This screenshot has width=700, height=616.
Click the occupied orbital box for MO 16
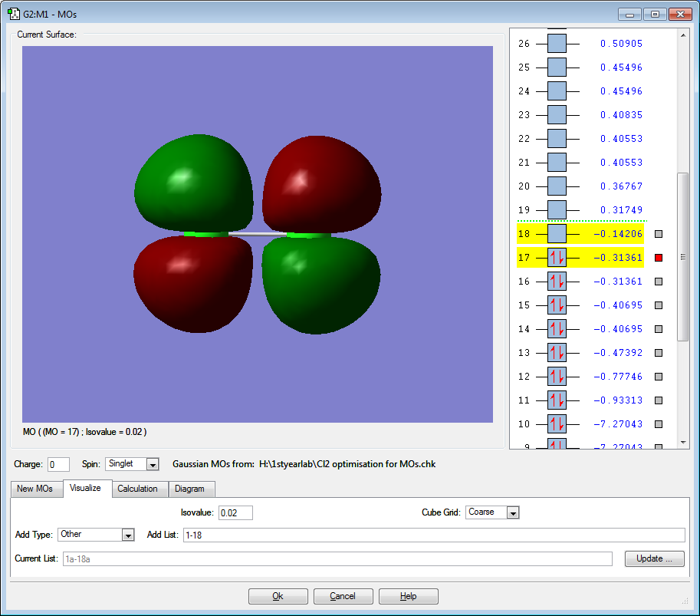[557, 282]
